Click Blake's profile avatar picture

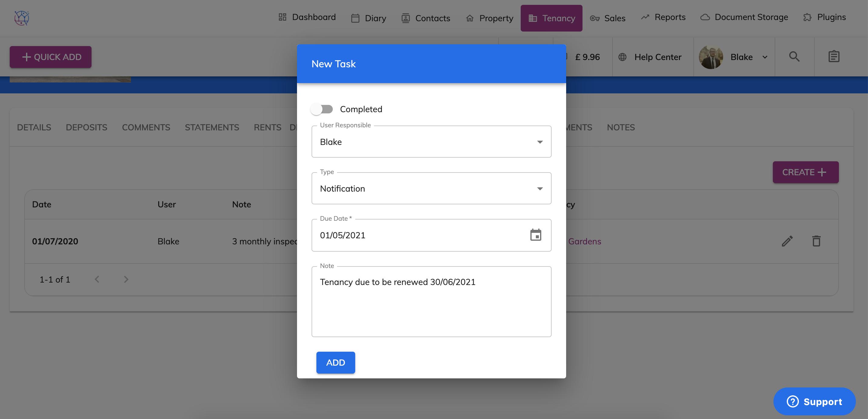pyautogui.click(x=711, y=57)
